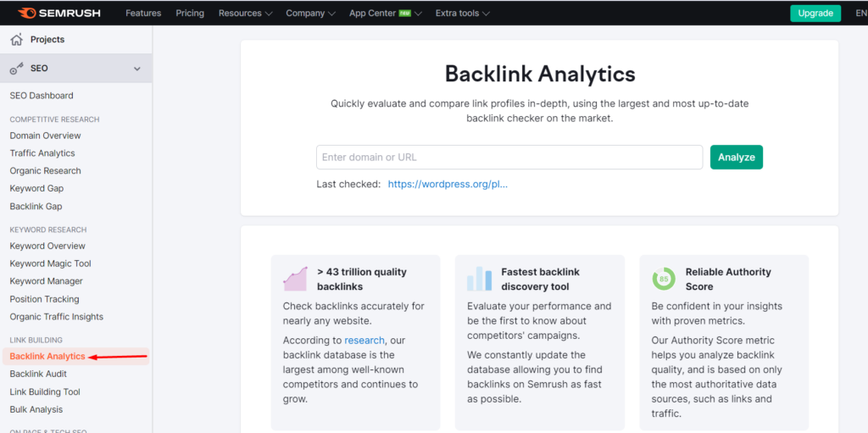Open the App Center dropdown menu

pos(386,13)
